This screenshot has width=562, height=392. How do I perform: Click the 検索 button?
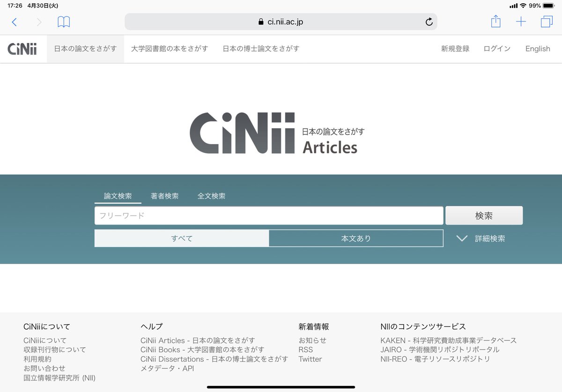click(484, 216)
